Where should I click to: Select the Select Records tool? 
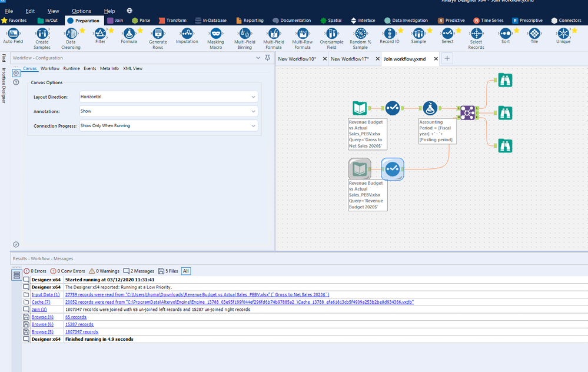476,39
